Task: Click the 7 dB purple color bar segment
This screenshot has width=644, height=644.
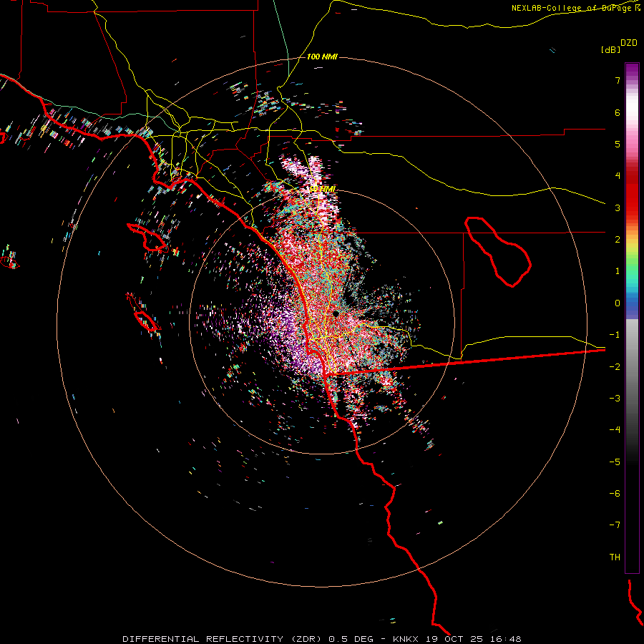Action: pyautogui.click(x=632, y=80)
